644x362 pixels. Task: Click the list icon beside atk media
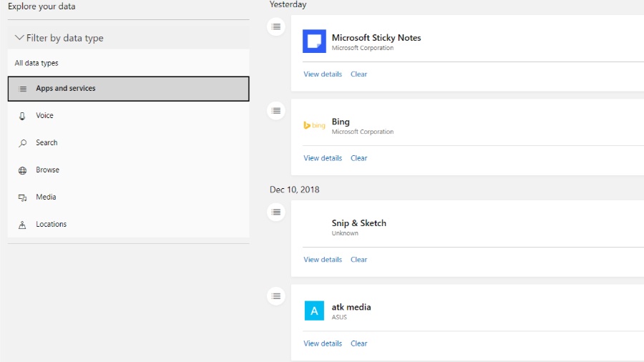276,296
